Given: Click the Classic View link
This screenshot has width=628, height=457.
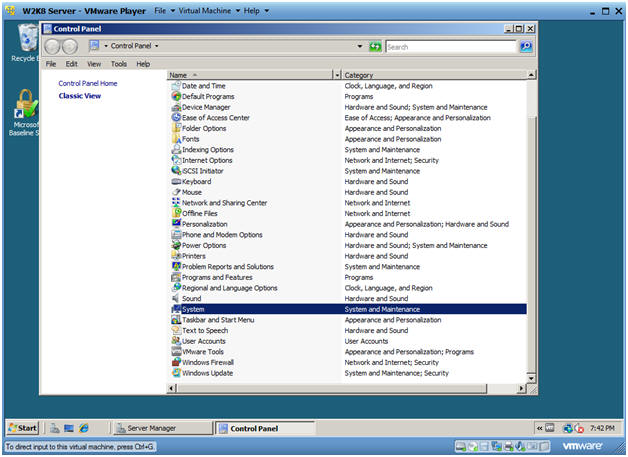Looking at the screenshot, I should click(x=80, y=96).
